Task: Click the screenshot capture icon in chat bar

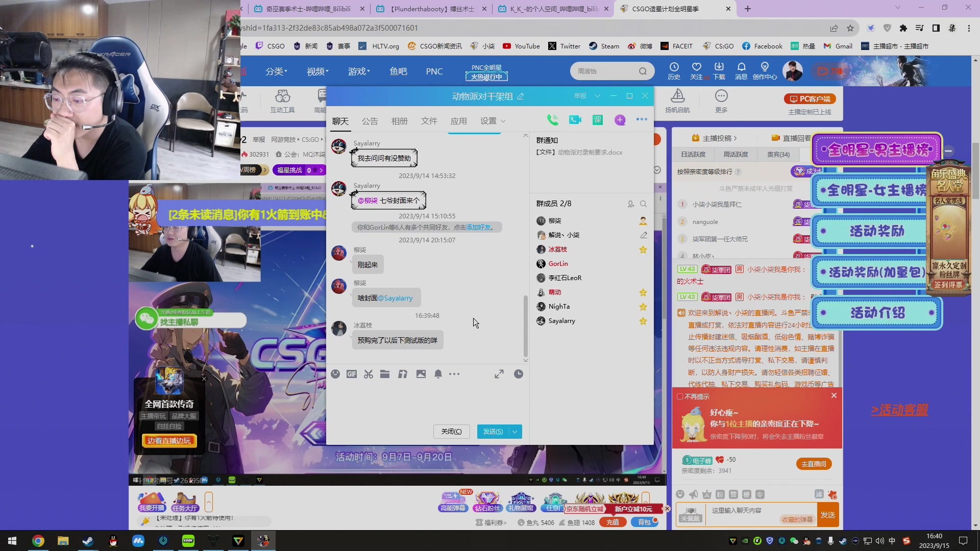Action: click(368, 374)
